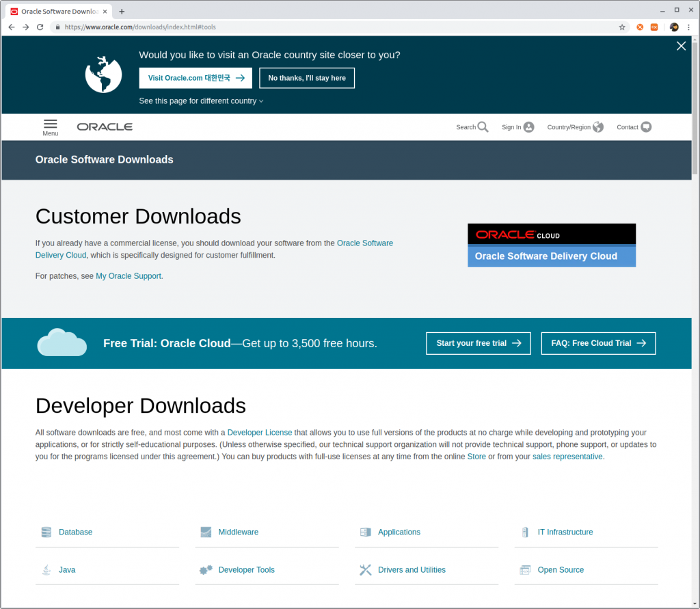Select the Oracle Software Downloads browser tab

coord(59,12)
